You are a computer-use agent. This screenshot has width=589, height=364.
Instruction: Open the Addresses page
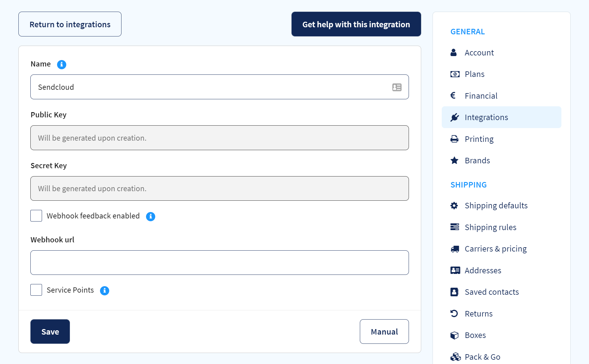coord(501,270)
